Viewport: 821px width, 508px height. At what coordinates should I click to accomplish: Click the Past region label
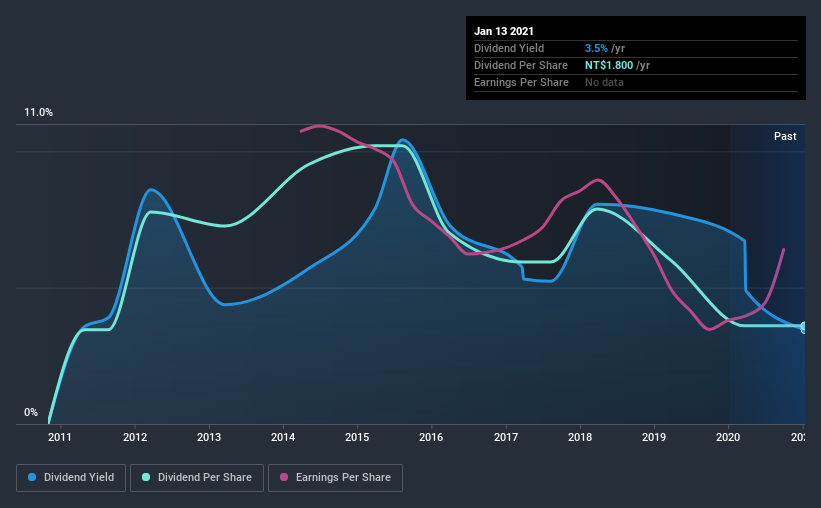(785, 136)
